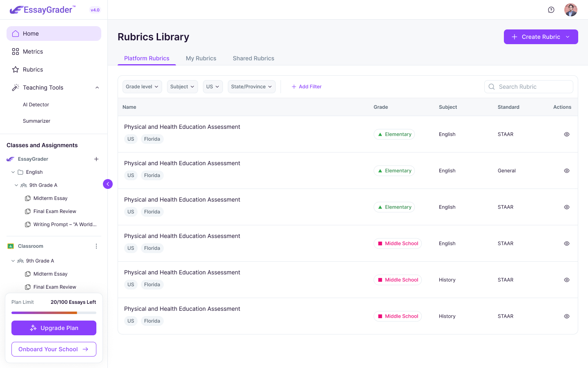This screenshot has width=588, height=368.
Task: Click the General standard cell
Action: pos(507,171)
